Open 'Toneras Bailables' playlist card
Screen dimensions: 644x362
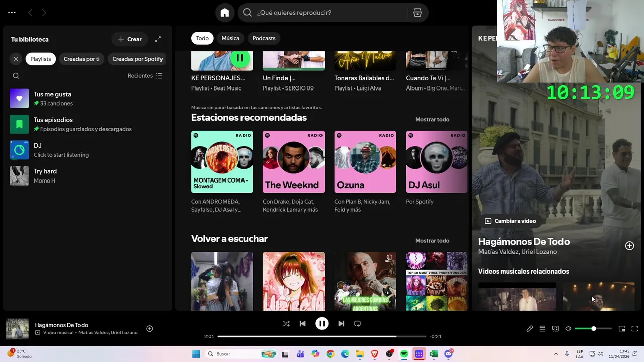point(365,71)
